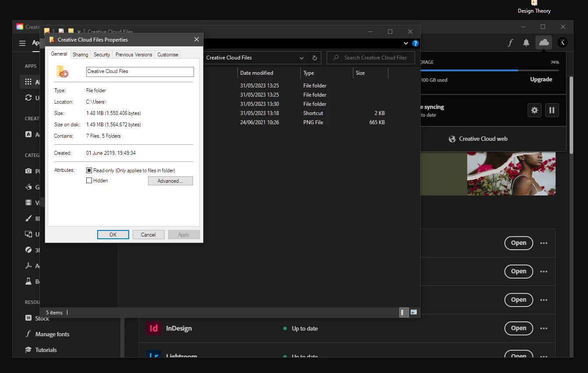
Task: Cancel the Properties dialog
Action: point(148,235)
